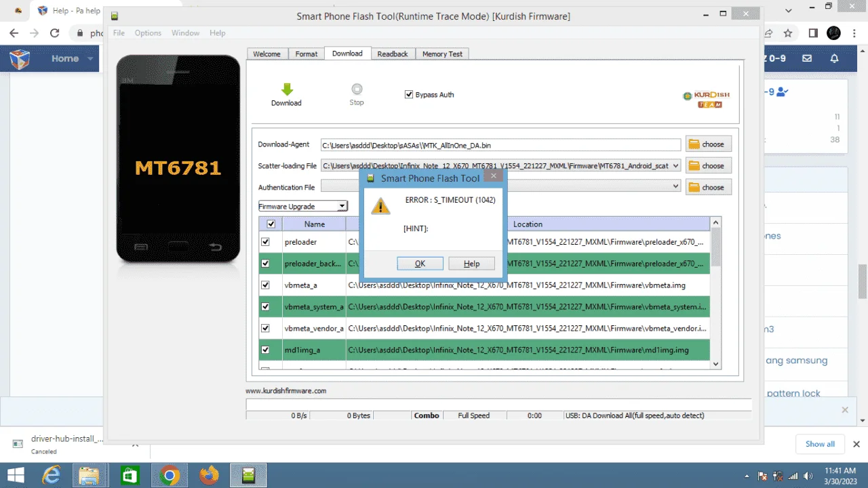Open Internet Explorer from taskbar

(x=52, y=475)
